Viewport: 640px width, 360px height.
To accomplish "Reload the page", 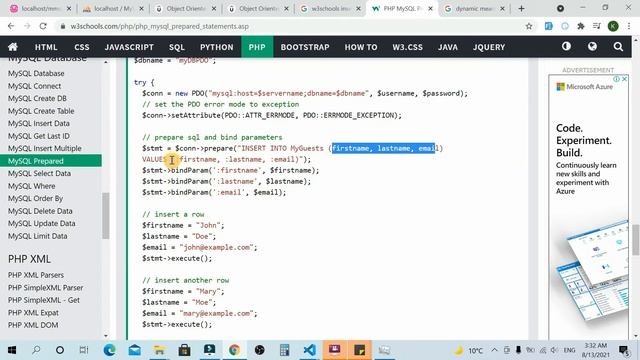I will (43, 26).
